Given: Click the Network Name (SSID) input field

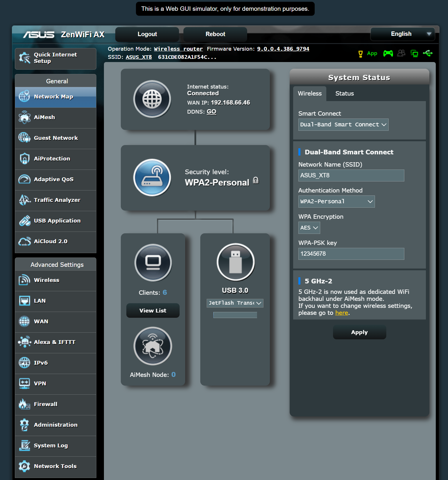Looking at the screenshot, I should (x=351, y=175).
